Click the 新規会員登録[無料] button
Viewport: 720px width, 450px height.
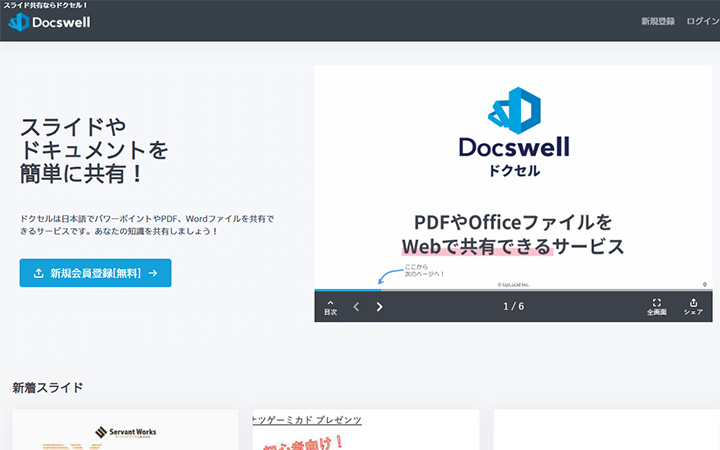click(x=96, y=273)
